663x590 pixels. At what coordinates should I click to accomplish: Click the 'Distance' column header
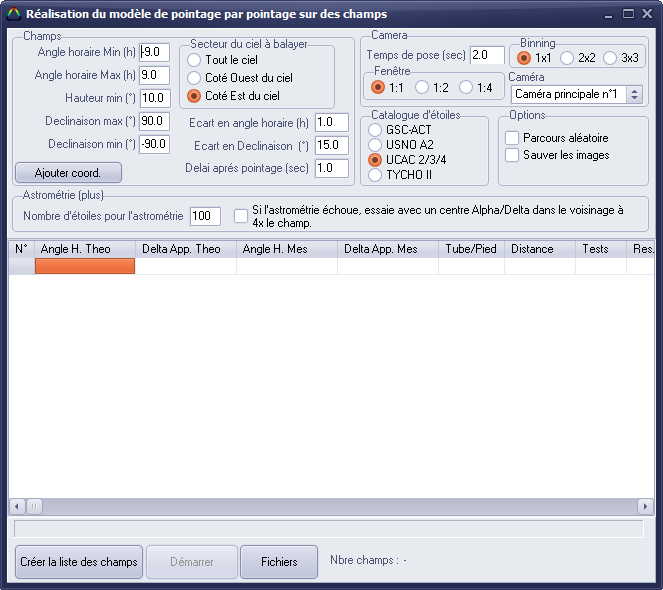coord(539,249)
